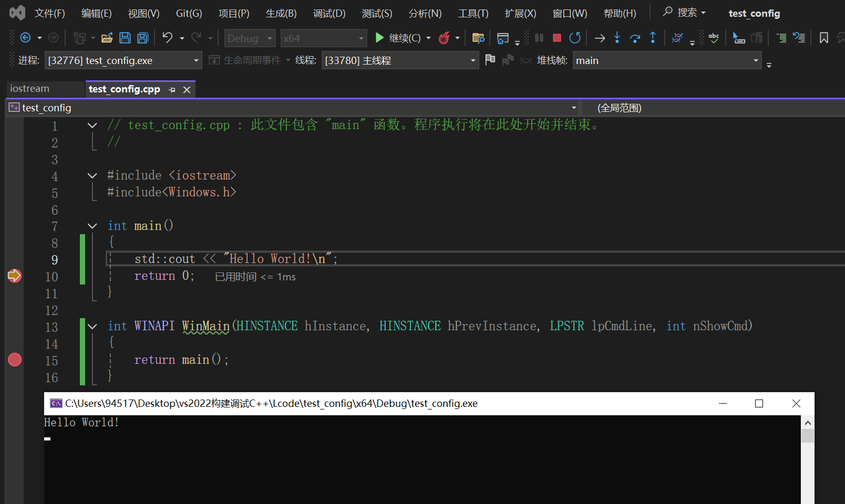Open dropdown arrow next to 继续(C)
Image resolution: width=845 pixels, height=504 pixels.
coord(428,38)
